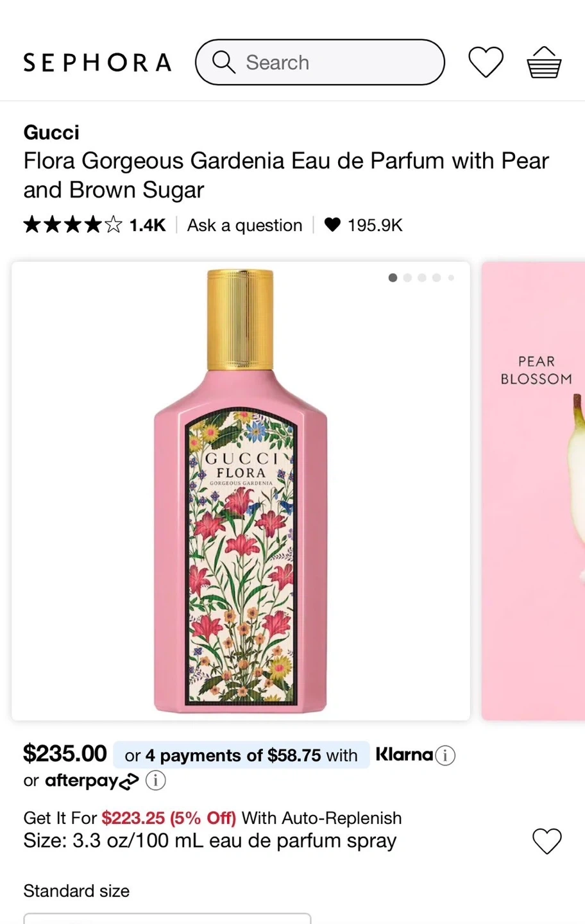585x924 pixels.
Task: Click the Sephora logo
Action: (97, 62)
